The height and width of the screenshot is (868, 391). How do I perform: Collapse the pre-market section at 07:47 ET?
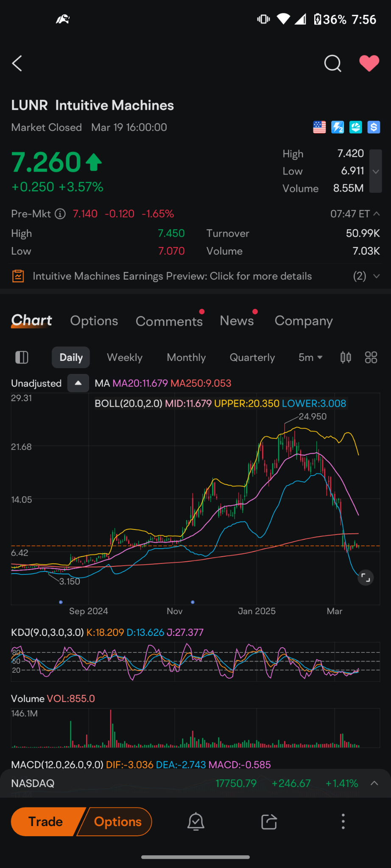(376, 214)
